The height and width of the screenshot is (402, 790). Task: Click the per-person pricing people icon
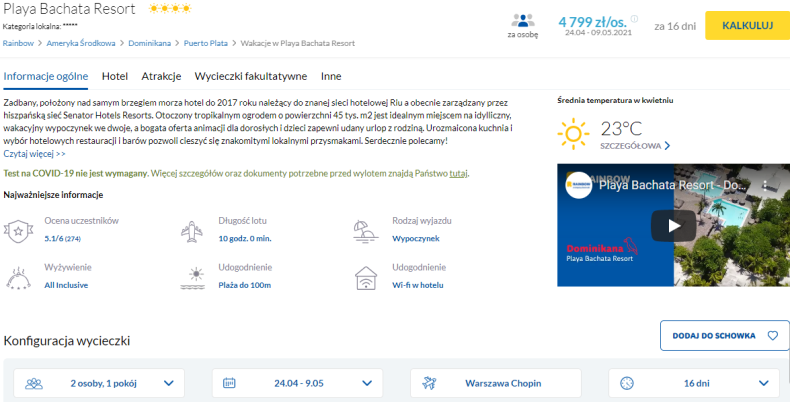click(x=522, y=21)
